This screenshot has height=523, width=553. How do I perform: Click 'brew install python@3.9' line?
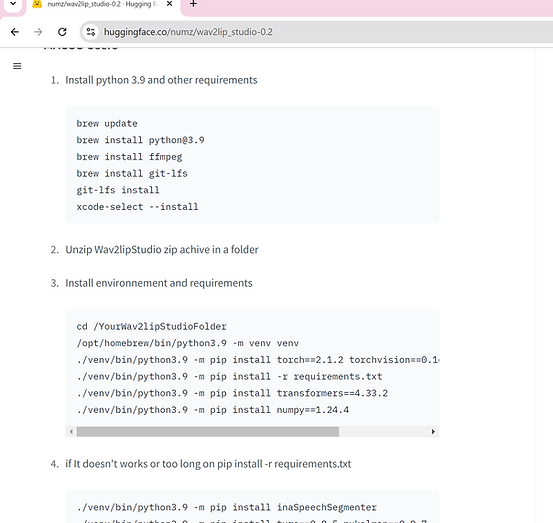click(x=140, y=140)
